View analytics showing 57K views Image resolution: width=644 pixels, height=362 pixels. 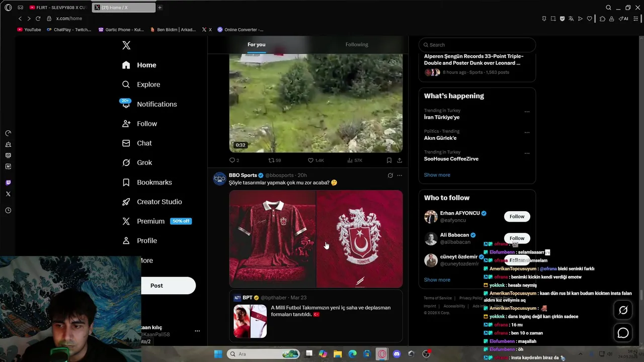pyautogui.click(x=355, y=160)
